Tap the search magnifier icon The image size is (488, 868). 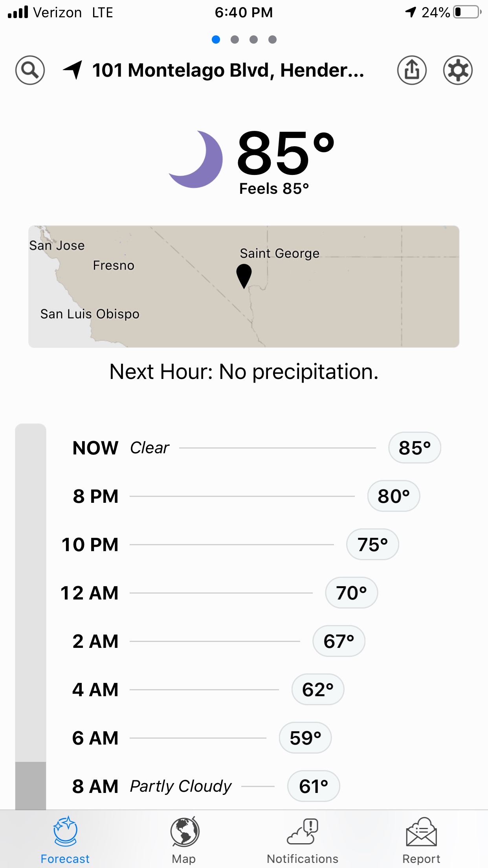pos(30,70)
